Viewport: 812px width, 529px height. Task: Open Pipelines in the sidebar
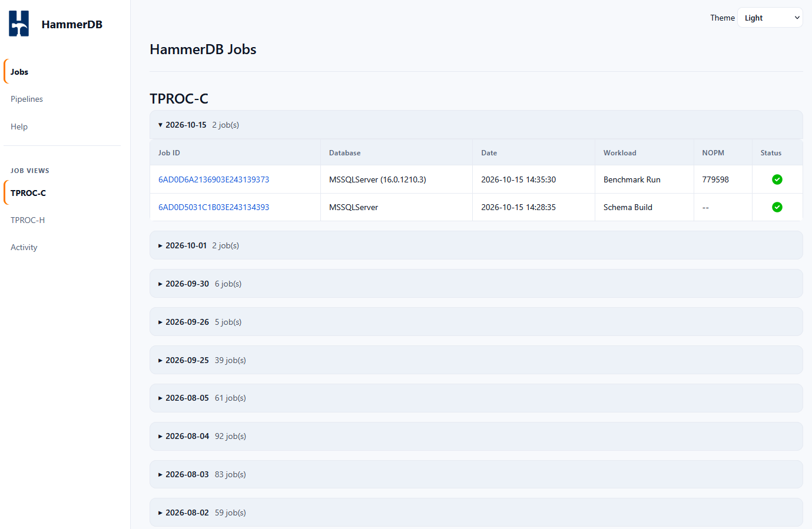pos(62,99)
